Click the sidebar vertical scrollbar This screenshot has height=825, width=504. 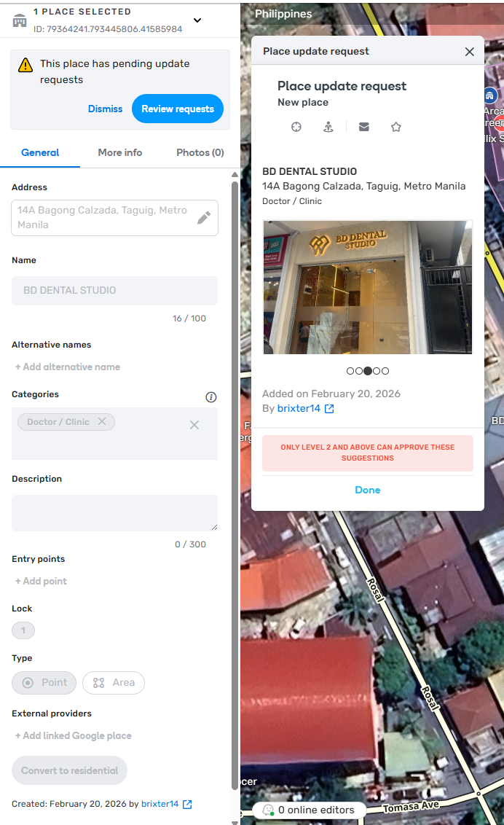(x=235, y=481)
